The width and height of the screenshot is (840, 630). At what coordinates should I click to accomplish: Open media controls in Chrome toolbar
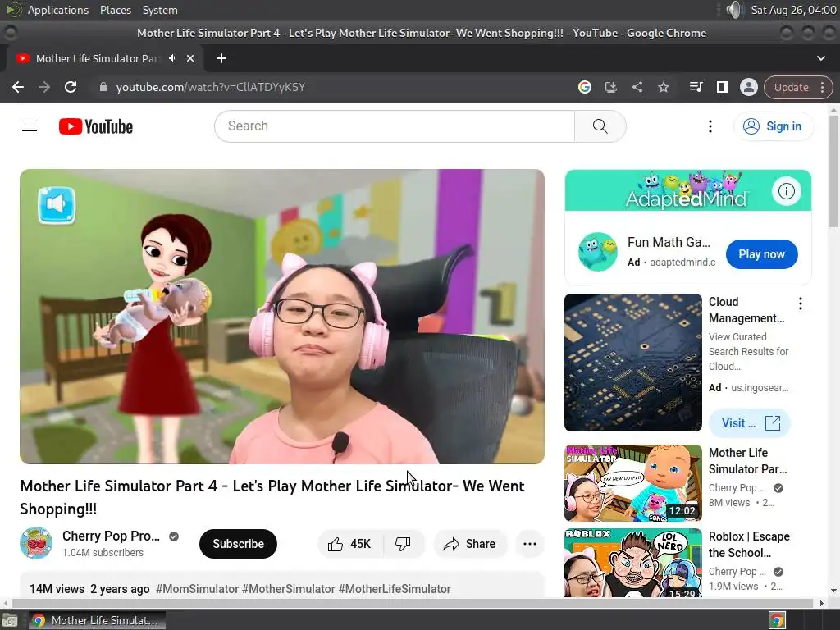[x=696, y=87]
